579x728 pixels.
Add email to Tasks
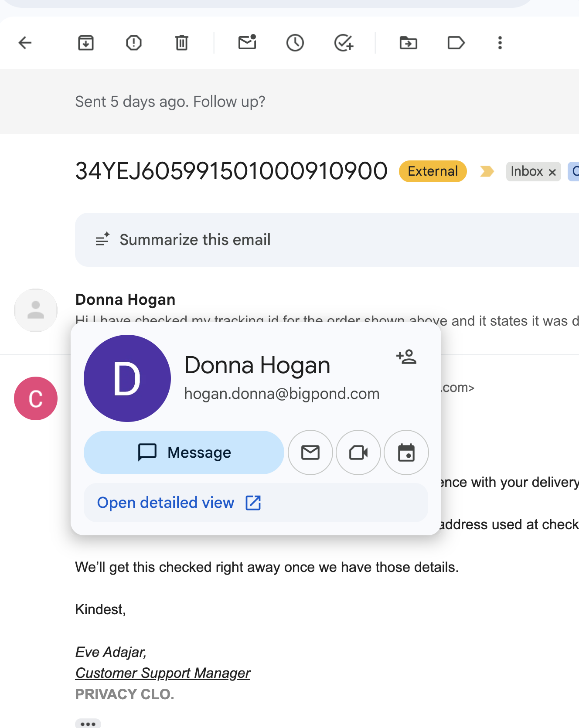344,43
